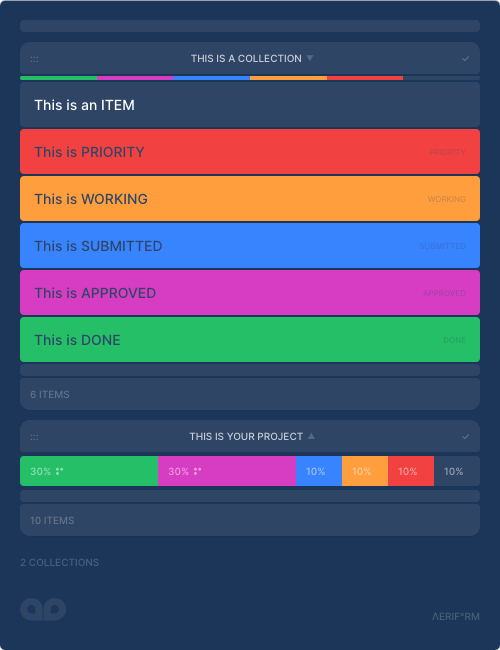Click the AERIFORM brand text
Viewport: 500px width, 650px height.
click(x=456, y=616)
